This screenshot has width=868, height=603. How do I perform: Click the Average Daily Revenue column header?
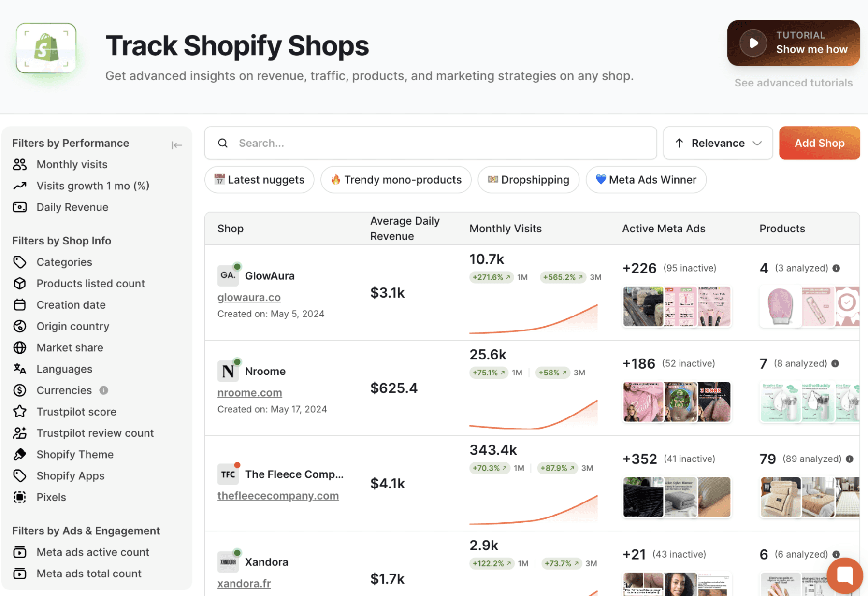coord(405,229)
